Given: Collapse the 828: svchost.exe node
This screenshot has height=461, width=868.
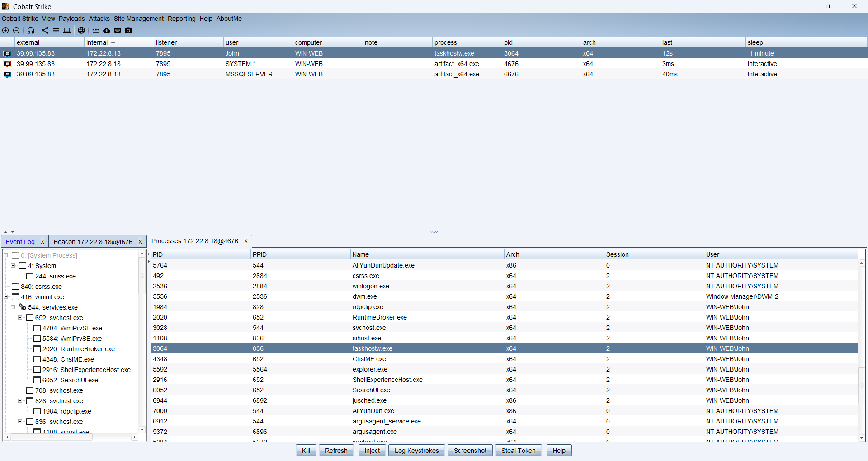Looking at the screenshot, I should (x=20, y=401).
